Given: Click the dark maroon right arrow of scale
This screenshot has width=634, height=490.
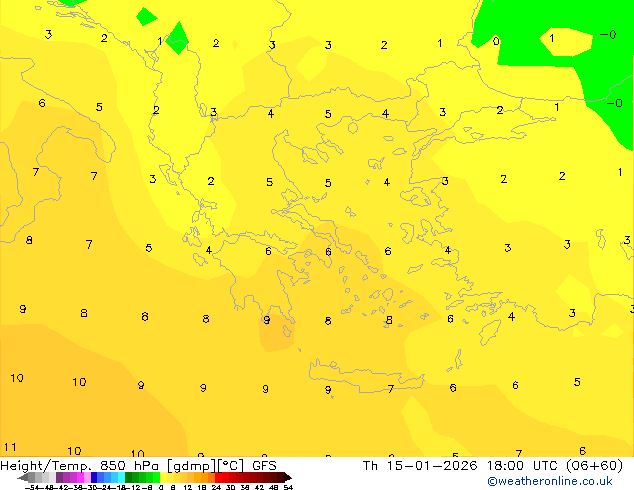Looking at the screenshot, I should coord(287,477).
